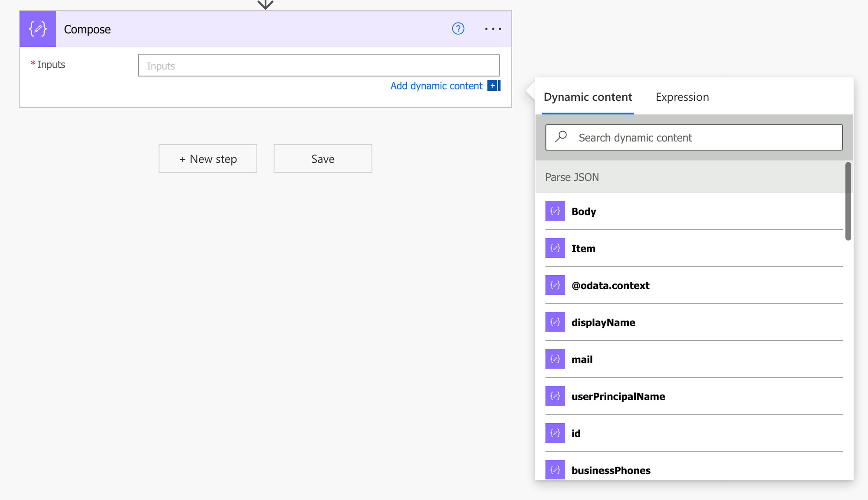
Task: Click the @odata.context token icon
Action: tap(555, 285)
